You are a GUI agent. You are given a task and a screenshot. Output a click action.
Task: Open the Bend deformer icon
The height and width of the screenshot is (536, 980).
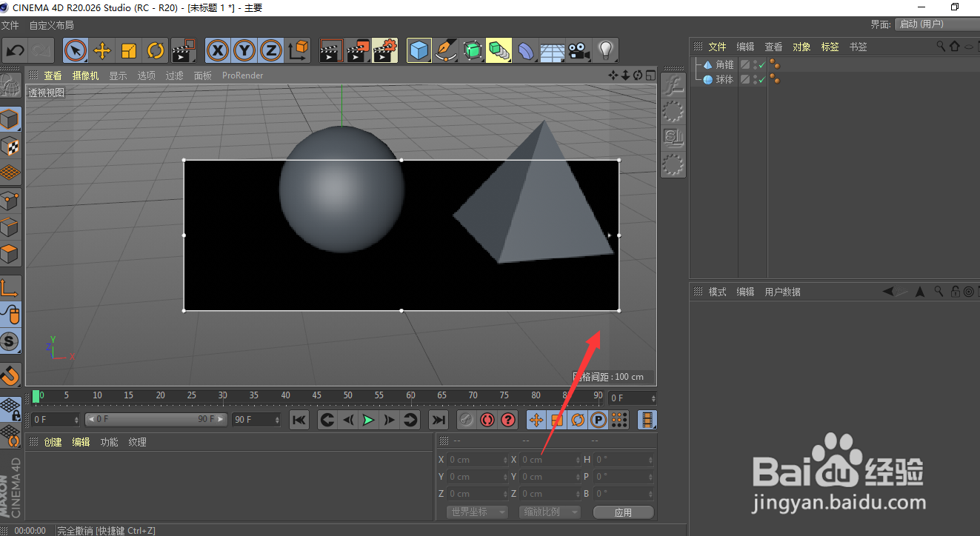click(x=526, y=50)
